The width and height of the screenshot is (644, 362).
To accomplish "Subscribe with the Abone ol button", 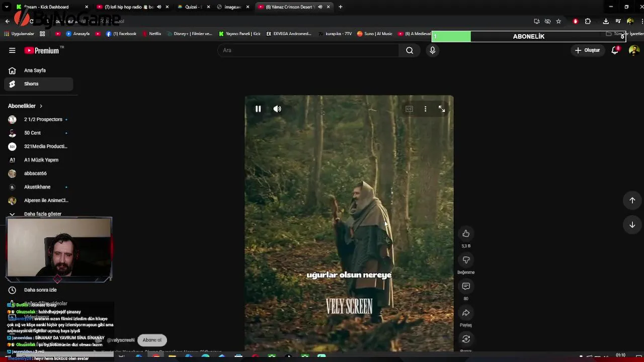I will point(152,340).
